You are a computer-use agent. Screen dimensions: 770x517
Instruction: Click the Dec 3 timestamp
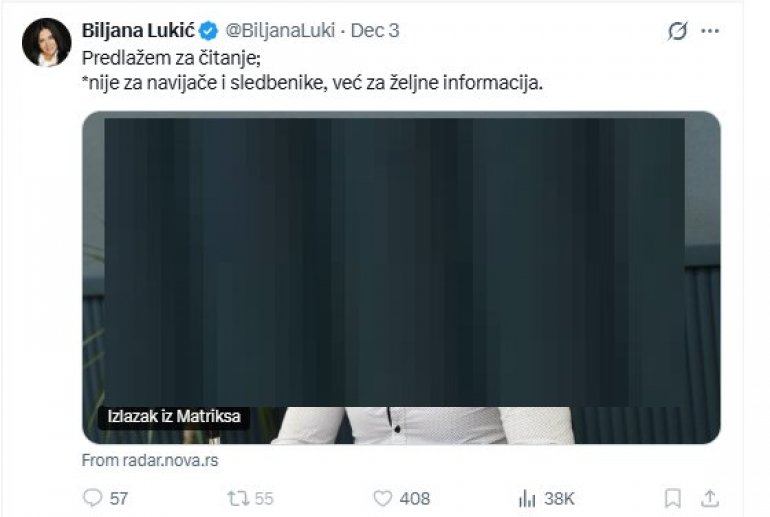pos(375,30)
